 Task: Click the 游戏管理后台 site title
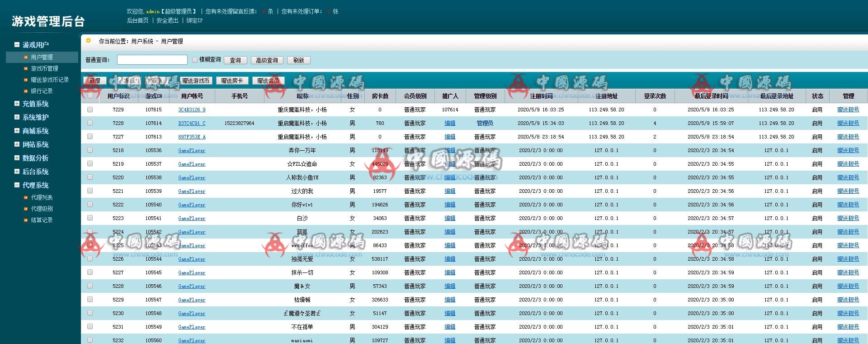tap(48, 21)
